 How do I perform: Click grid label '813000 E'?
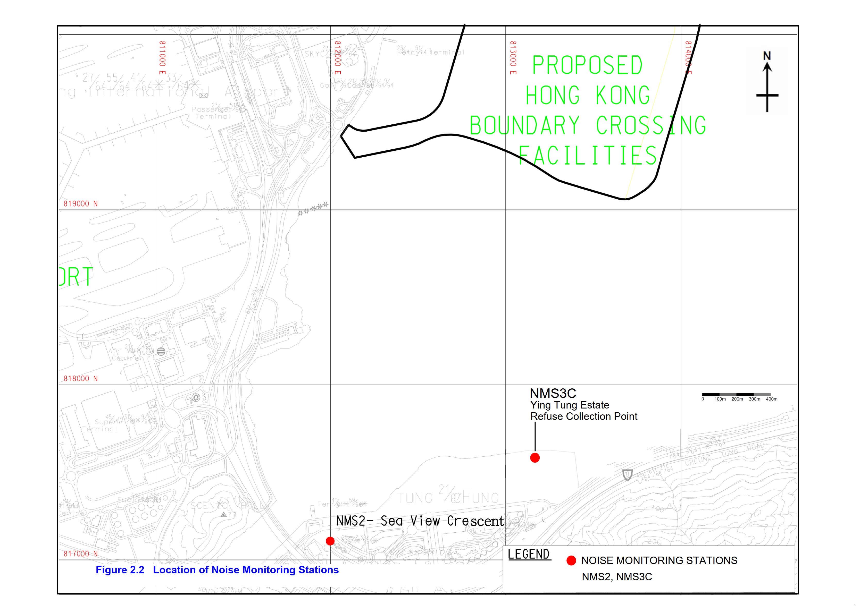[x=513, y=58]
